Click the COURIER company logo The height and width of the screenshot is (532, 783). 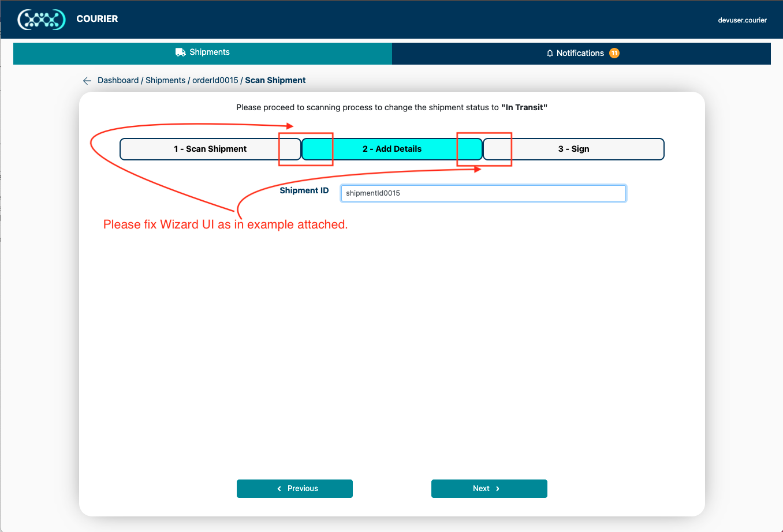[x=41, y=19]
